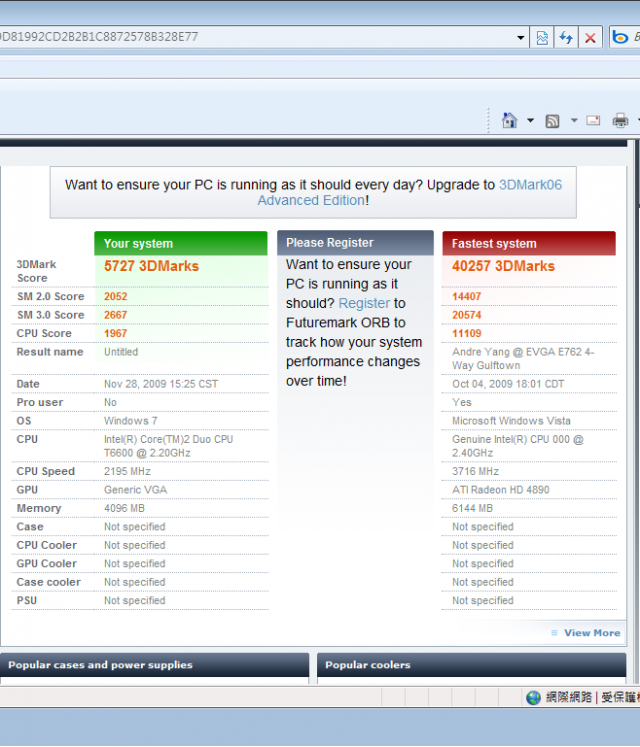
Task: Click the RSS feeds icon
Action: [x=552, y=121]
